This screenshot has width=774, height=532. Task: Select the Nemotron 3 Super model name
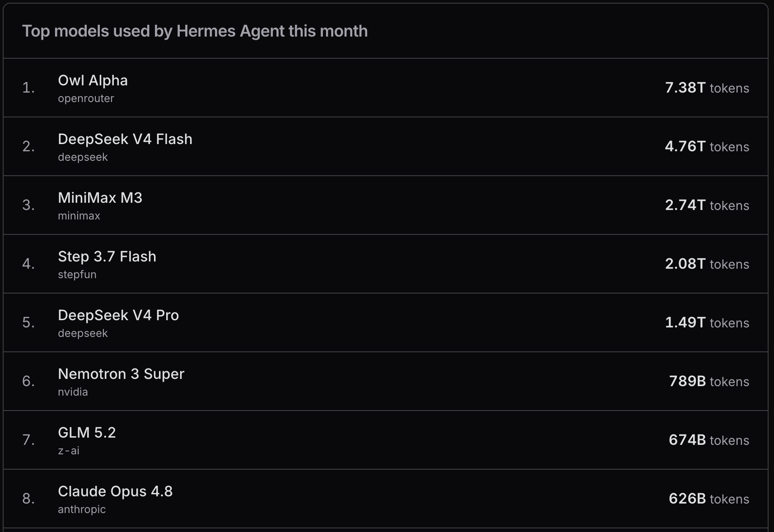coord(121,374)
